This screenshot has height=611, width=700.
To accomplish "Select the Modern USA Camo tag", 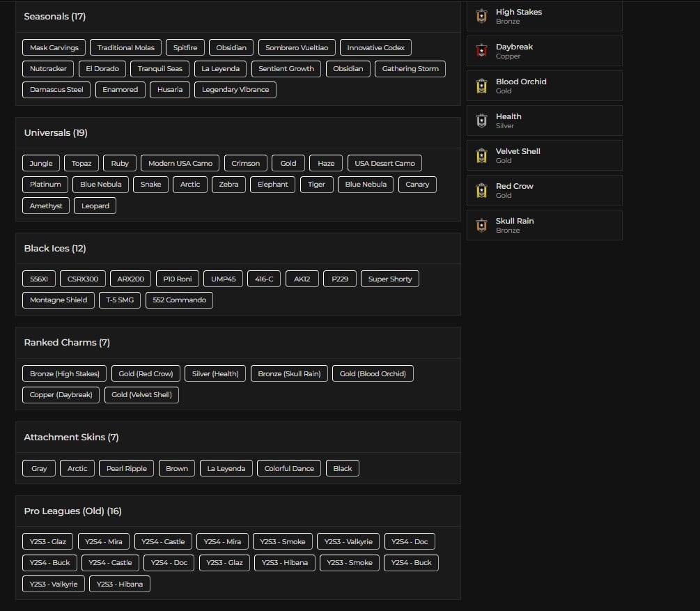I will click(180, 163).
